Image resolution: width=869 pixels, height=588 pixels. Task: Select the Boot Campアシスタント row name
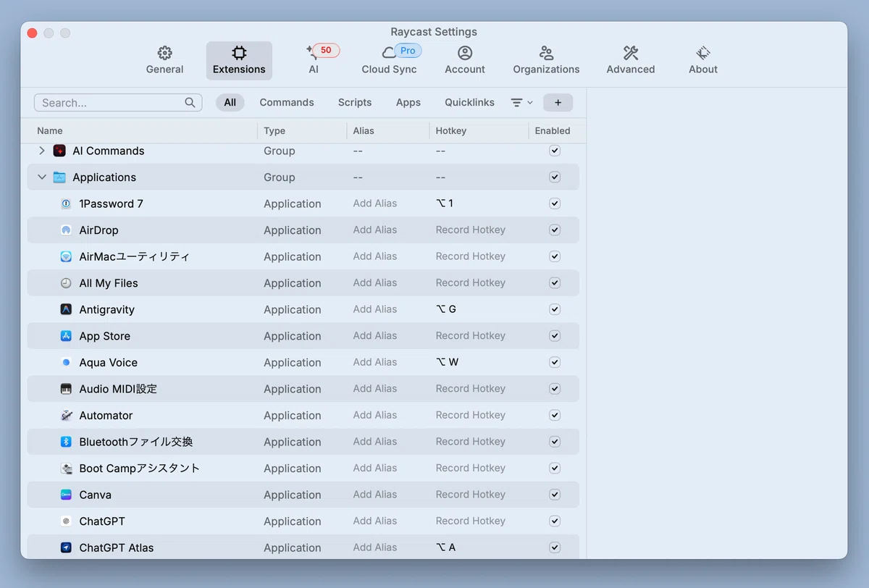pos(140,469)
